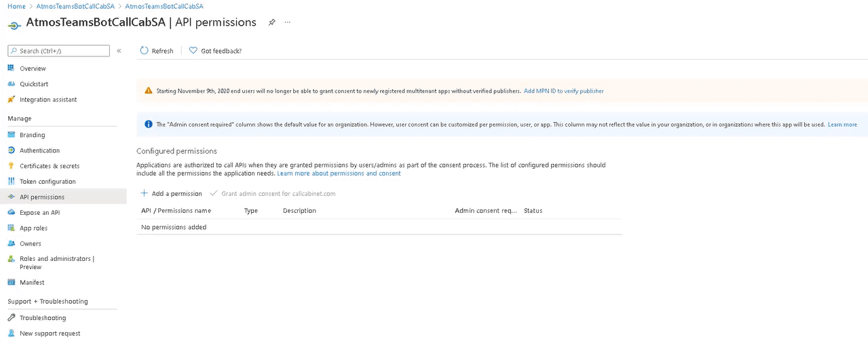
Task: Click Add MPN ID to verify publisher
Action: [563, 91]
